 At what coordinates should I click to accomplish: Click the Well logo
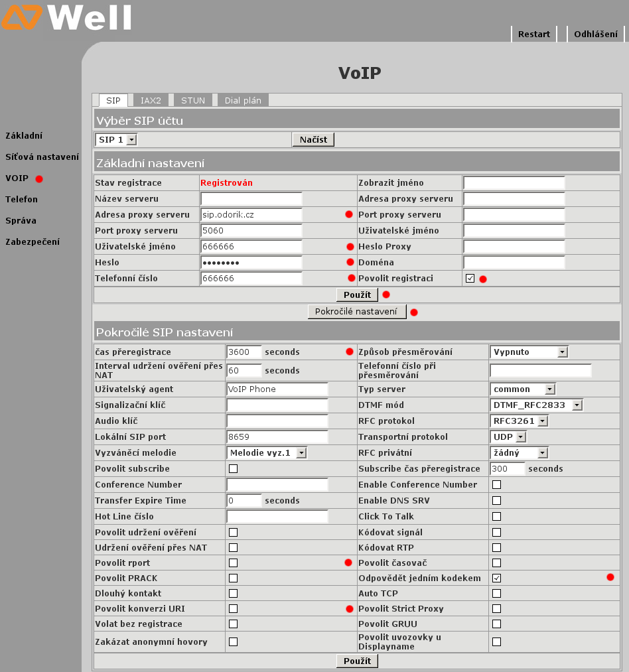pyautogui.click(x=66, y=17)
